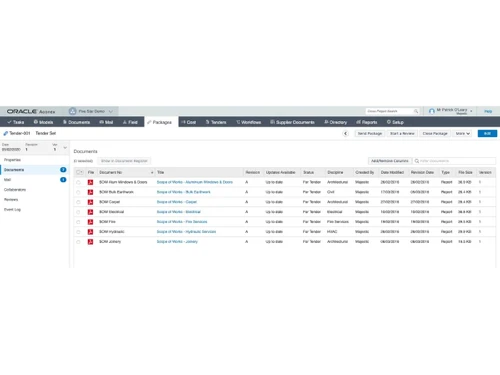Screen dimensions: 500x375
Task: Click the project icon beside Five Star Demo
Action: (72, 111)
